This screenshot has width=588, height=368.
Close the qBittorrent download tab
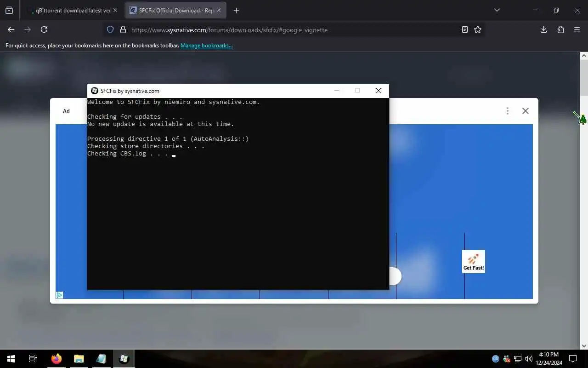click(x=115, y=10)
